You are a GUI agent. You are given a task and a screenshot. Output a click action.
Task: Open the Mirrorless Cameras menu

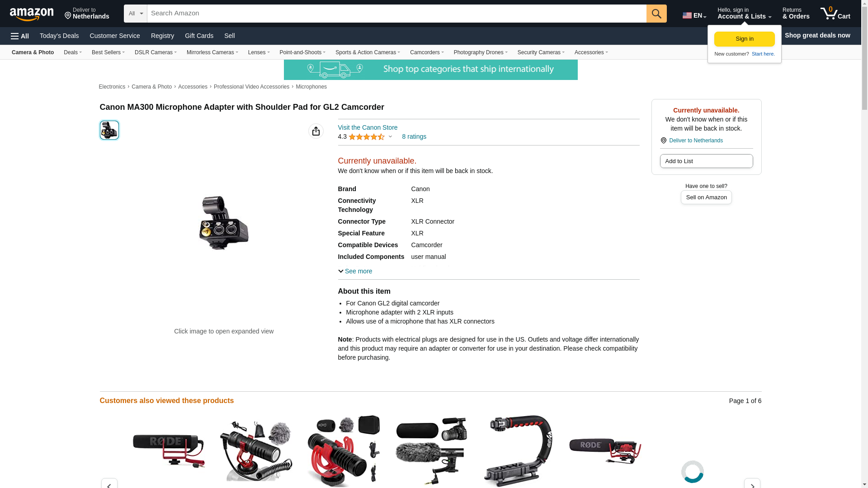point(212,52)
